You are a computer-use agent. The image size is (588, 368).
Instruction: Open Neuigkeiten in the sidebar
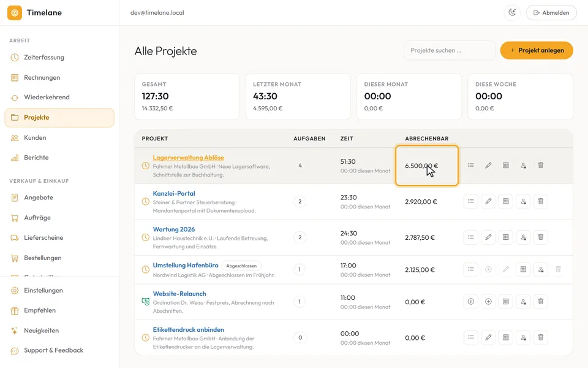click(x=59, y=331)
